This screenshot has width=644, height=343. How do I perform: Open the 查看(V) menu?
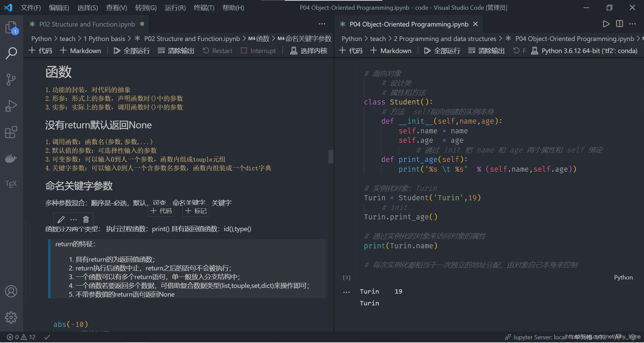click(116, 8)
